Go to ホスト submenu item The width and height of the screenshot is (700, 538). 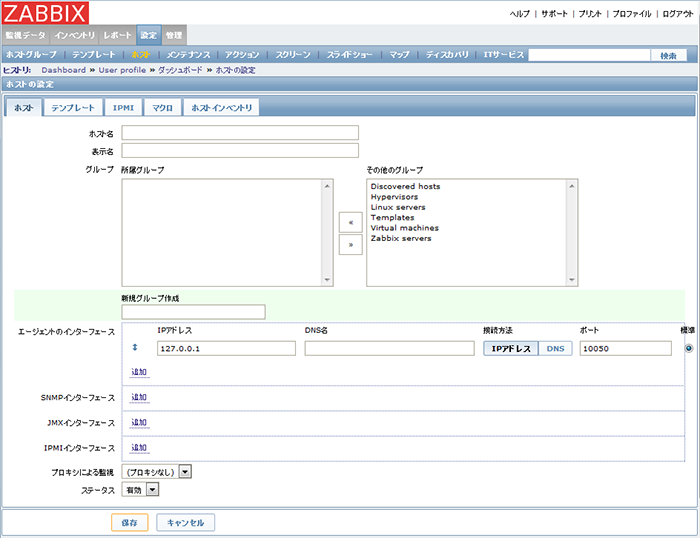[141, 54]
